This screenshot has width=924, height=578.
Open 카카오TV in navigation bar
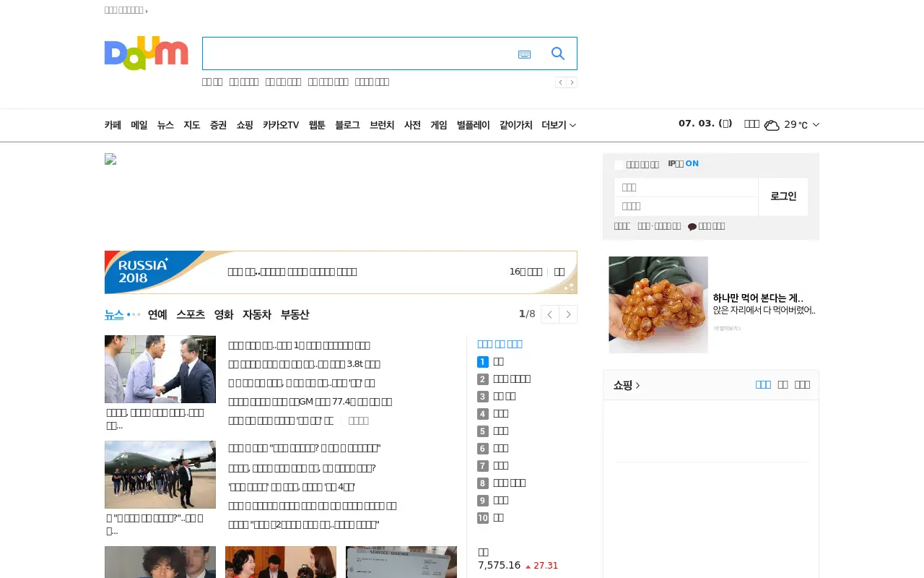click(281, 125)
